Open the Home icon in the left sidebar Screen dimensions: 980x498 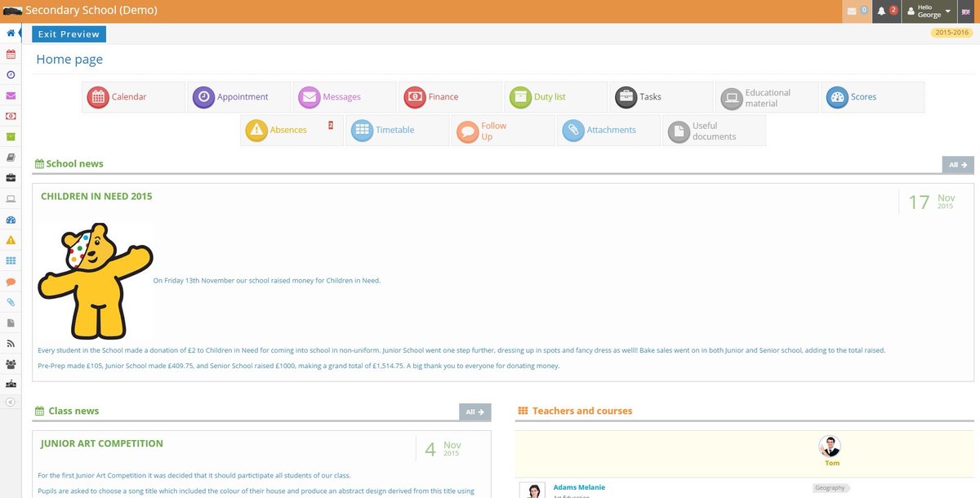pos(11,33)
